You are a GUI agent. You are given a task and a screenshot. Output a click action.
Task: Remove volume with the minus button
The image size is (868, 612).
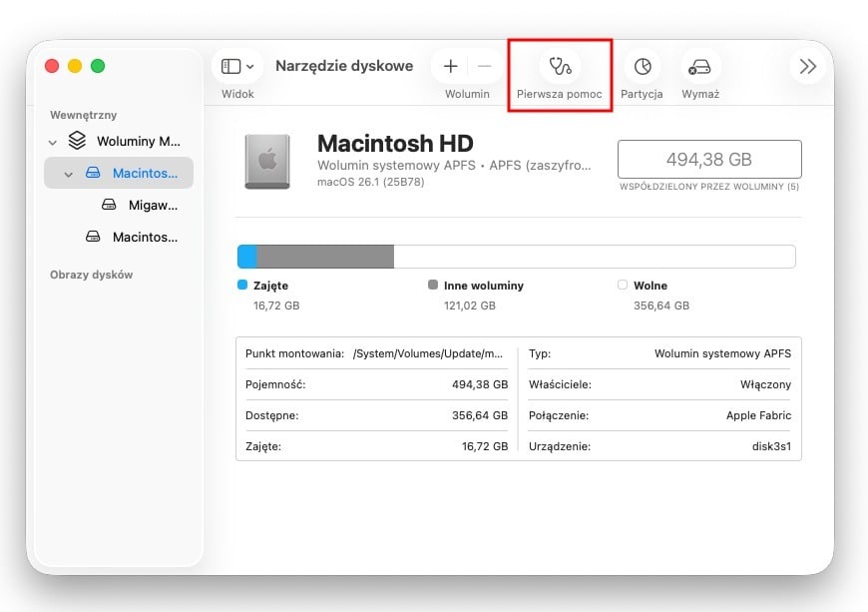484,67
